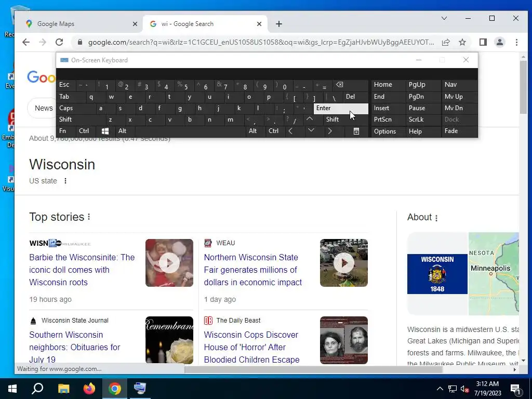This screenshot has height=399, width=532.
Task: Open About panel more options menu
Action: [x=436, y=218]
